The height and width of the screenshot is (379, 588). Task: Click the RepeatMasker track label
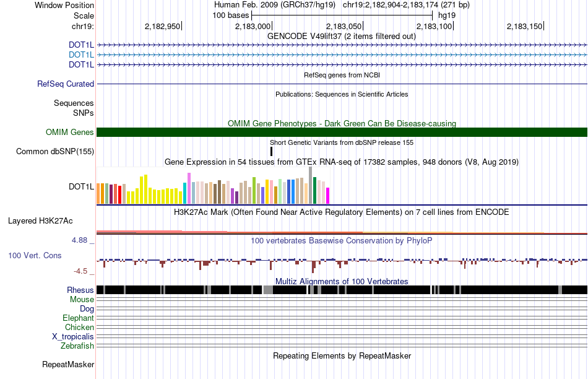click(68, 364)
